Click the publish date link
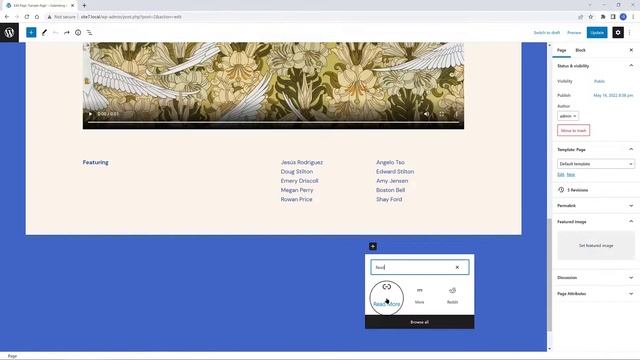This screenshot has height=360, width=640. tap(613, 95)
